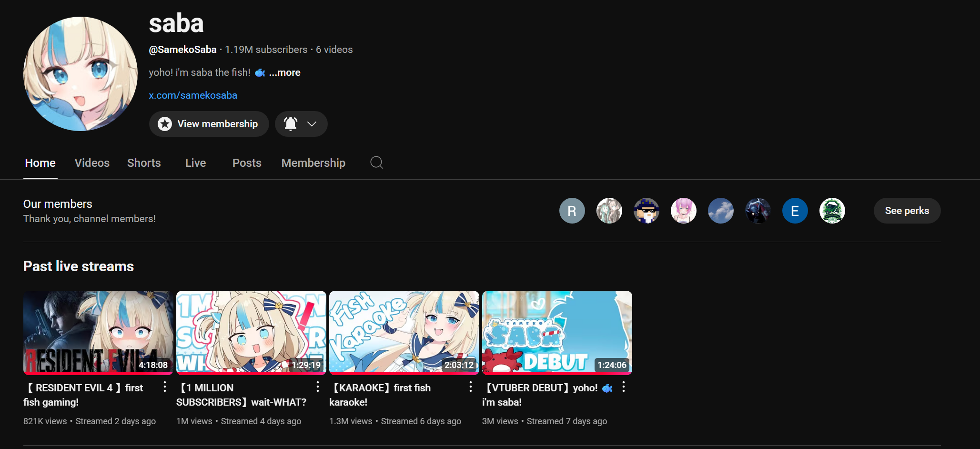Viewport: 980px width, 449px height.
Task: Click the saba channel name heading
Action: tap(176, 23)
